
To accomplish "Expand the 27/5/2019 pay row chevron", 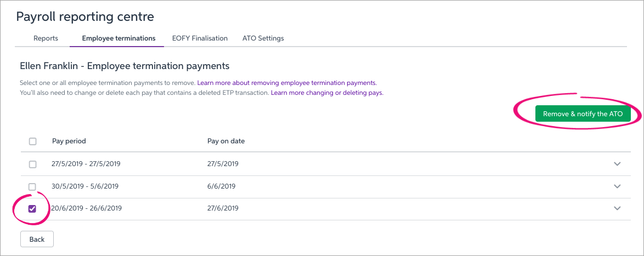I will 617,164.
